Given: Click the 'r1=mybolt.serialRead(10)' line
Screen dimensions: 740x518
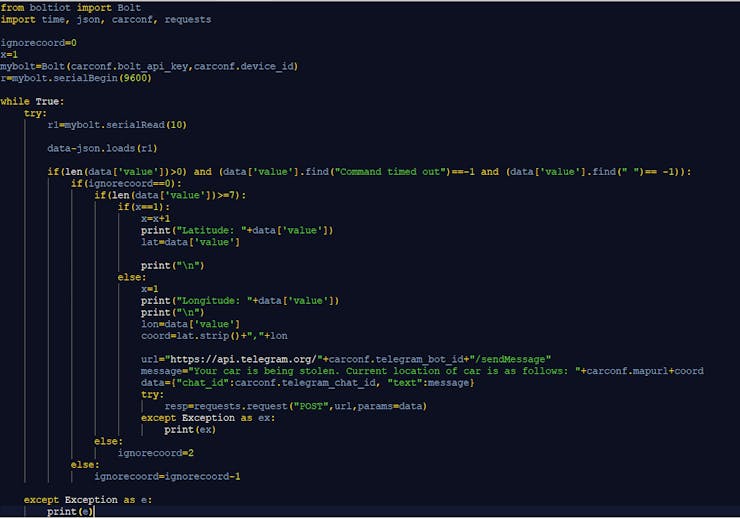Looking at the screenshot, I should pos(117,125).
